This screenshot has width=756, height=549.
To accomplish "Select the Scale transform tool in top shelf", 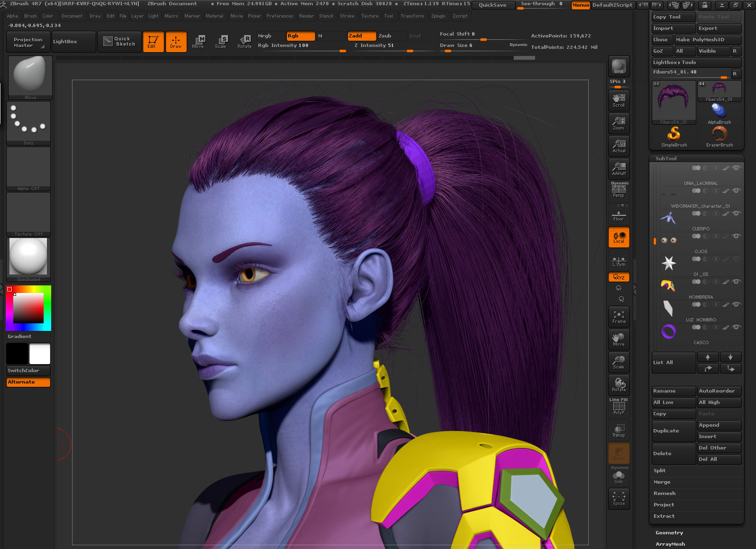I will point(221,42).
